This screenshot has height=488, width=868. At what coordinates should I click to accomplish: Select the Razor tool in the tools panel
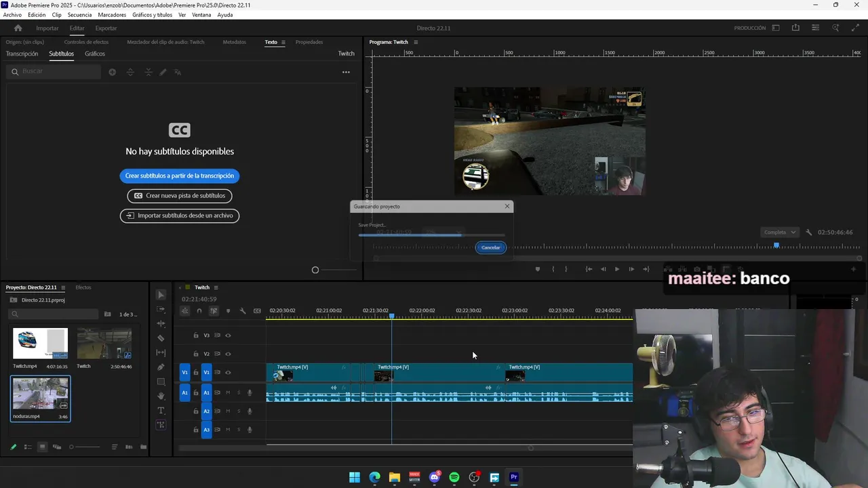pos(161,338)
